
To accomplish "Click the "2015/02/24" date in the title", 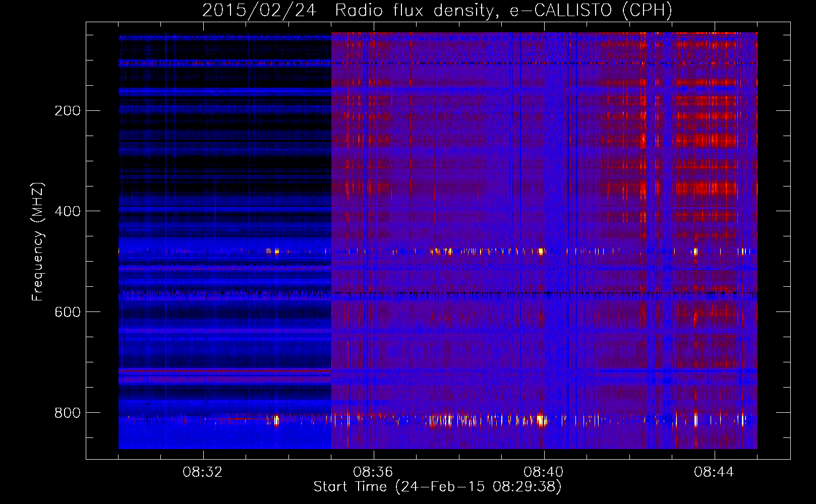I will 259,10.
